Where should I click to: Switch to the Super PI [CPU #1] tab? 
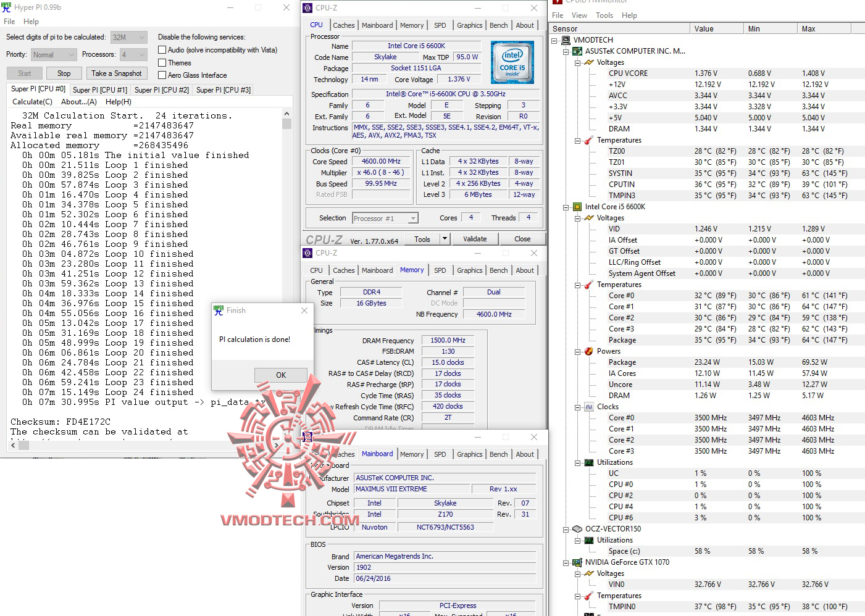[100, 90]
